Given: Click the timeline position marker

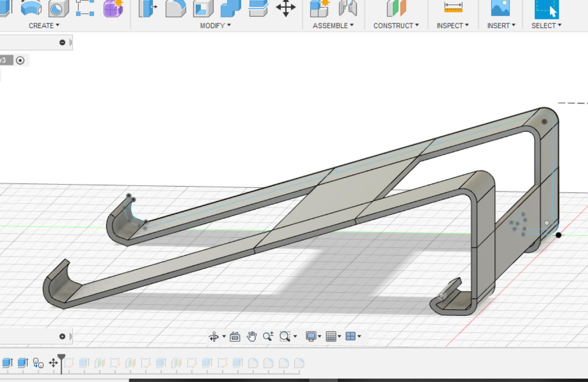Looking at the screenshot, I should point(61,363).
